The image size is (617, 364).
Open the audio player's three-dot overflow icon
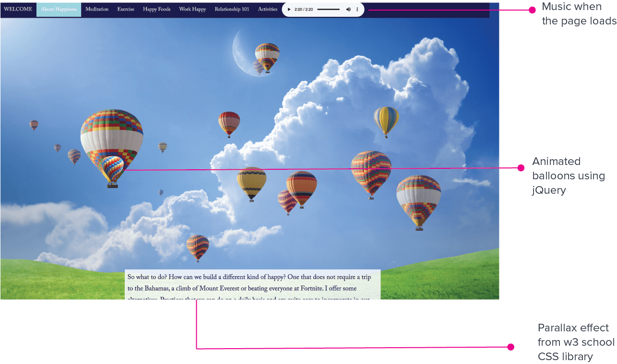pos(357,9)
